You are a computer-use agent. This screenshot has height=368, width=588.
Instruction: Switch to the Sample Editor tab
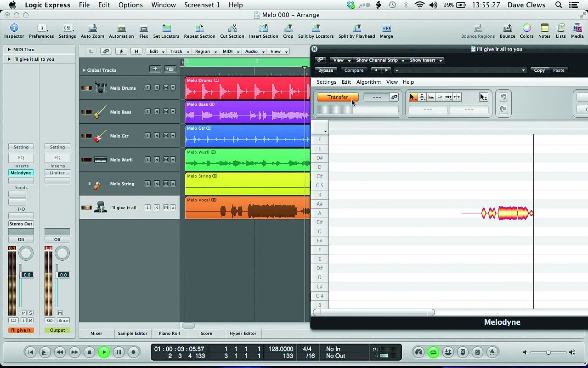(133, 333)
